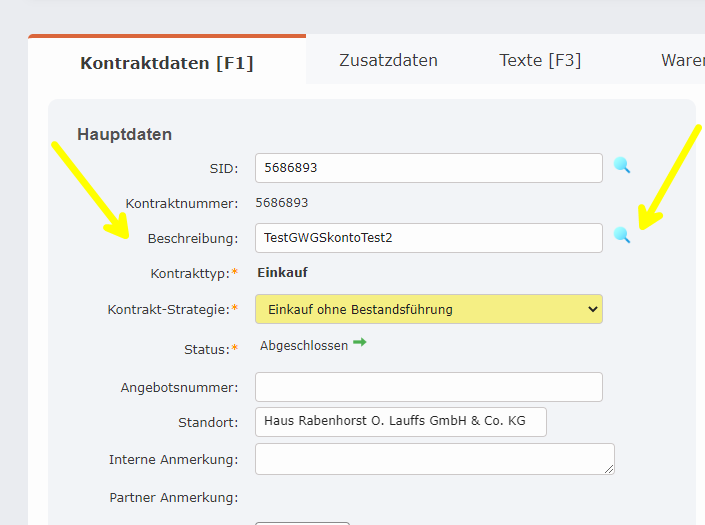Click the Hauptdaten section heading
Screen dimensions: 705x525
pyautogui.click(x=125, y=134)
